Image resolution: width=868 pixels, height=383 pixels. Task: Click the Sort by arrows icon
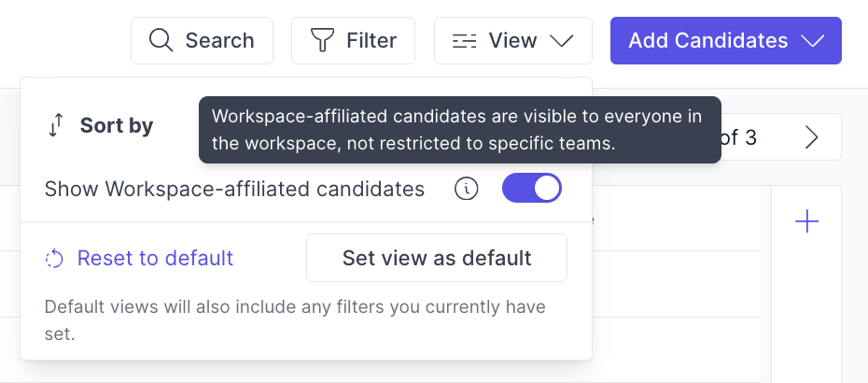click(x=56, y=125)
